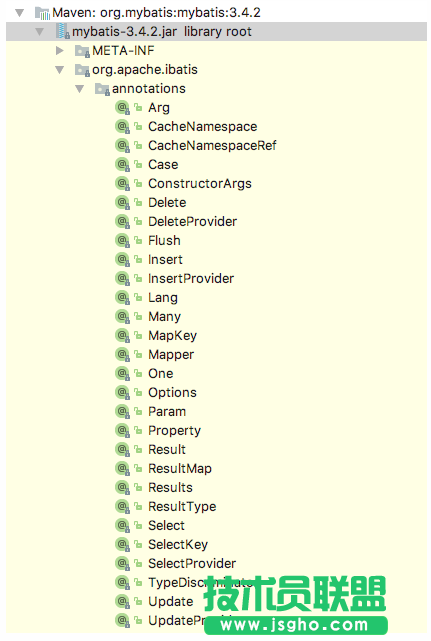Click the annotations package folder icon

102,89
